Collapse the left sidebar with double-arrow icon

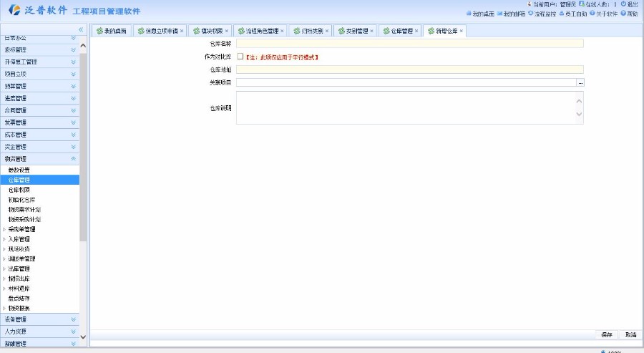81,29
